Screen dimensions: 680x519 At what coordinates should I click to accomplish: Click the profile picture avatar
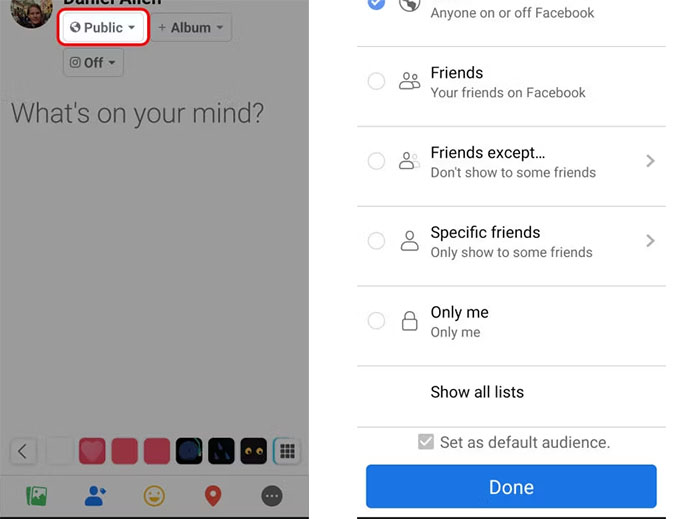point(32,13)
